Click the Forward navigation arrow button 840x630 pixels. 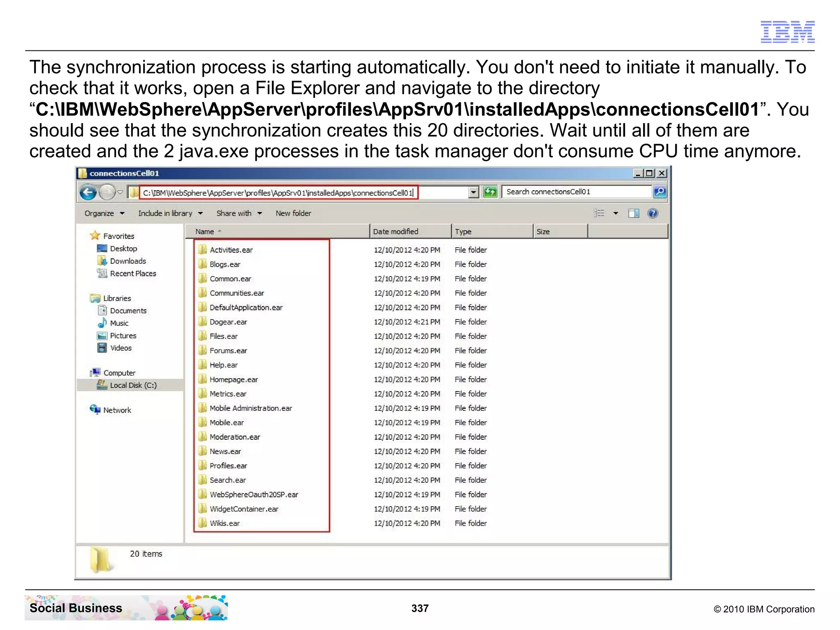(107, 192)
